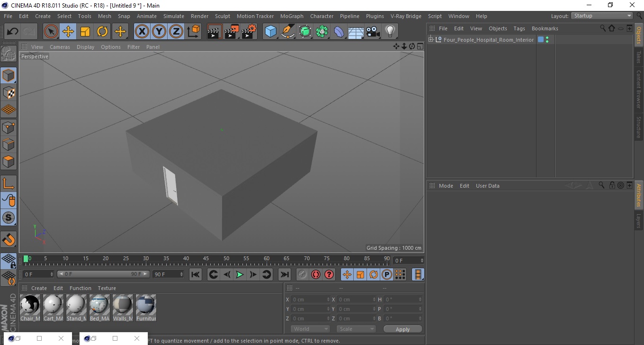Open Attributes Mode menu
The image size is (644, 345).
tap(446, 186)
